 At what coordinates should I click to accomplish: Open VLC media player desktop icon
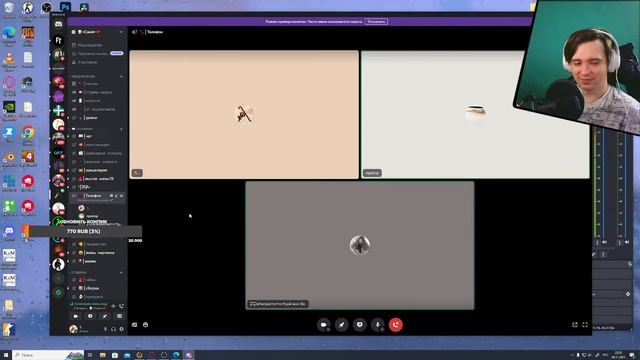(9, 59)
